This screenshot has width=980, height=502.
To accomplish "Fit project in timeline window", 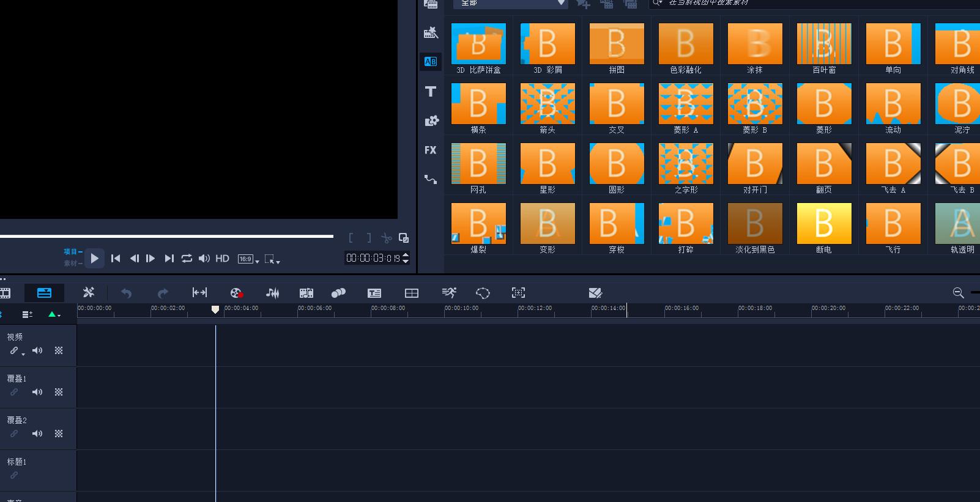I will (199, 293).
